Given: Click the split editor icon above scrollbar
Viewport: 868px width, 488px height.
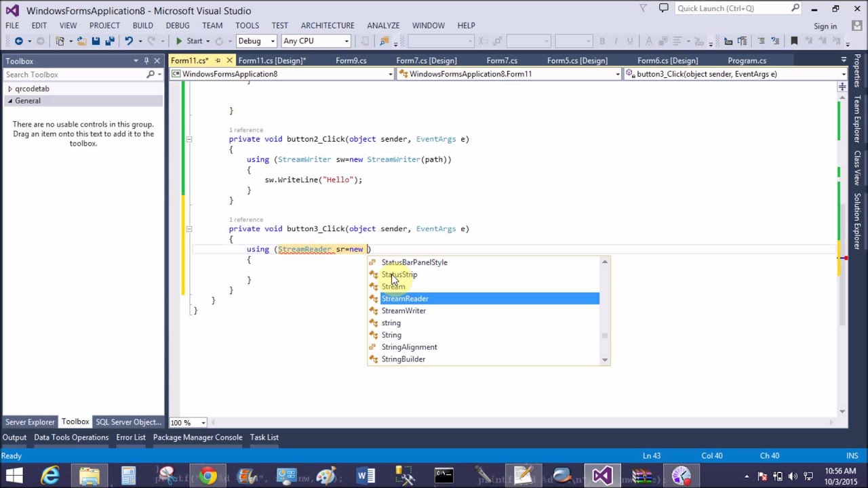Looking at the screenshot, I should pyautogui.click(x=842, y=87).
